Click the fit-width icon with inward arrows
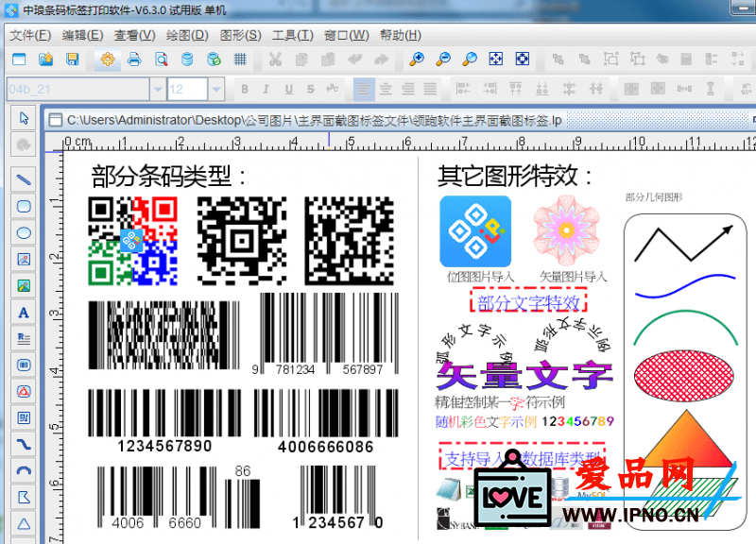Viewport: 756px width, 544px height. [x=523, y=59]
